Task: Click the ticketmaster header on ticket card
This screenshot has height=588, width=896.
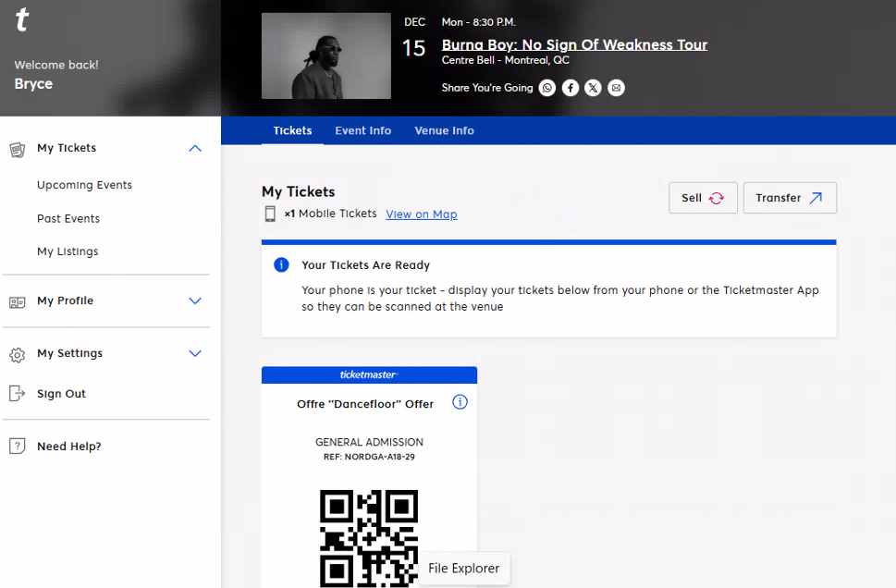Action: tap(369, 374)
